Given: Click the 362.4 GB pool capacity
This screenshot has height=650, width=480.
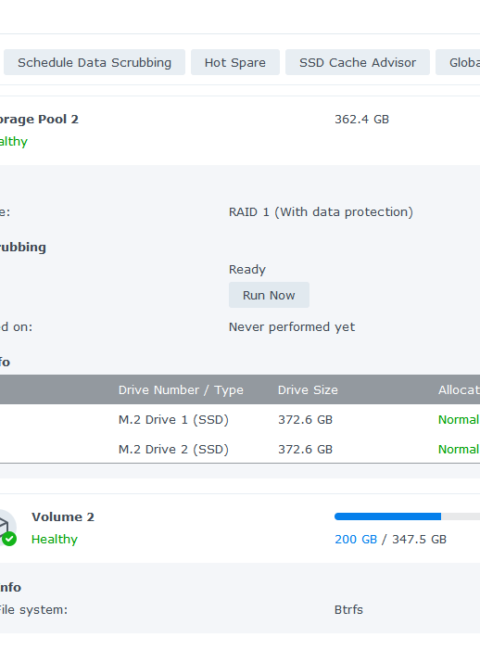Looking at the screenshot, I should click(361, 119).
